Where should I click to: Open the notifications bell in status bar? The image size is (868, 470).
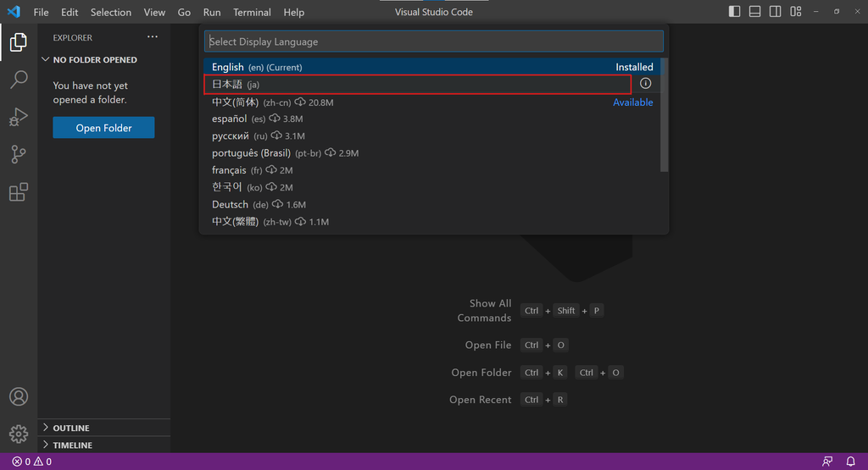point(850,462)
